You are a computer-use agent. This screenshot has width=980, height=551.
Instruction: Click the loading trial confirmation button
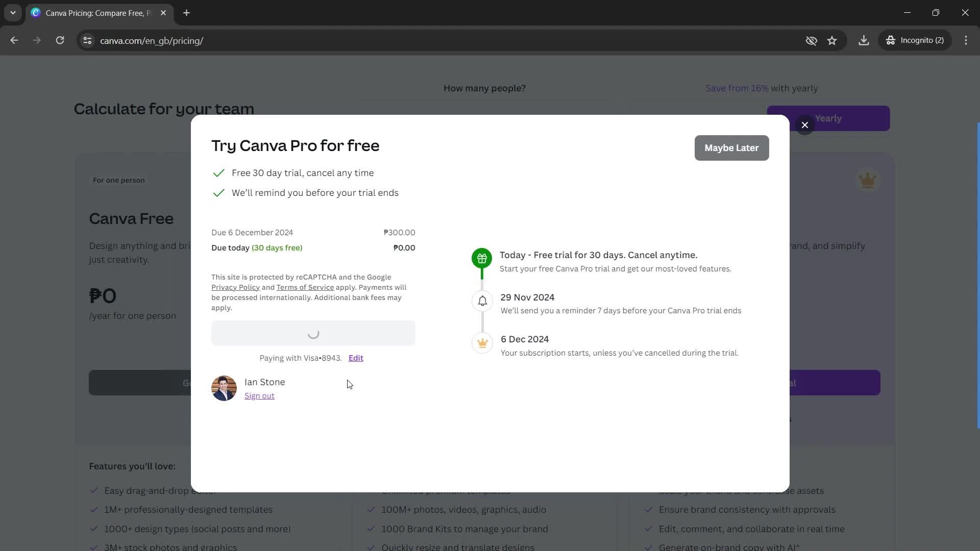click(313, 333)
